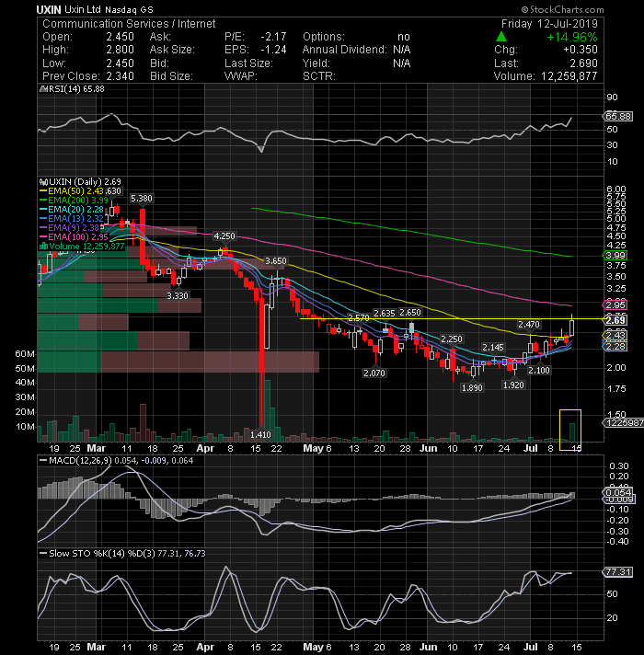Click the 2.650 price label

[410, 313]
